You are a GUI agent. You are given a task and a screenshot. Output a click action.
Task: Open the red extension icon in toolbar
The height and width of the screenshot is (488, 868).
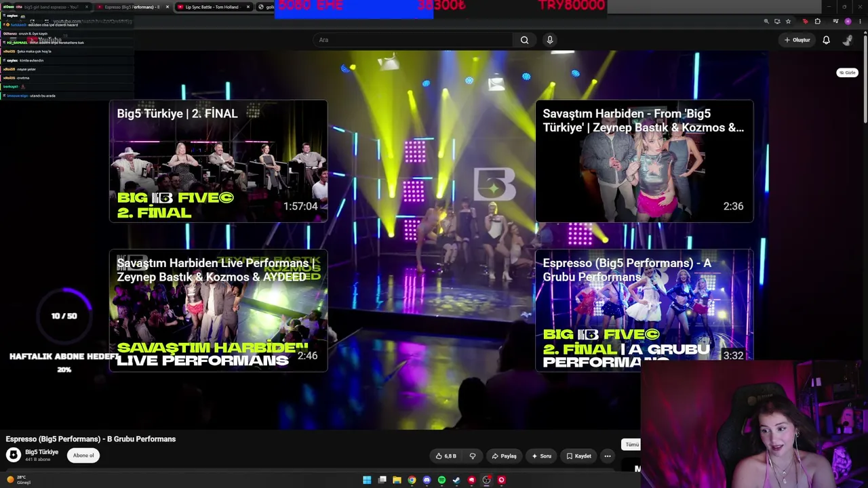click(x=805, y=21)
